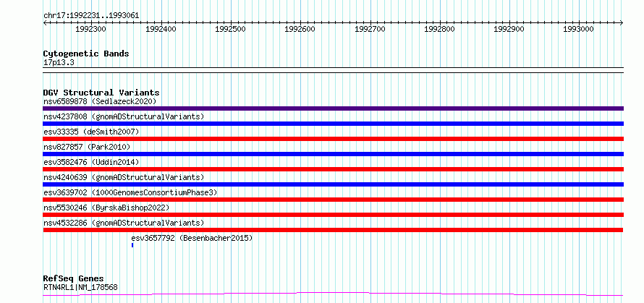This screenshot has height=303, width=644.
Task: Click the Cytogenetic Bands track heading
Action: [x=86, y=54]
